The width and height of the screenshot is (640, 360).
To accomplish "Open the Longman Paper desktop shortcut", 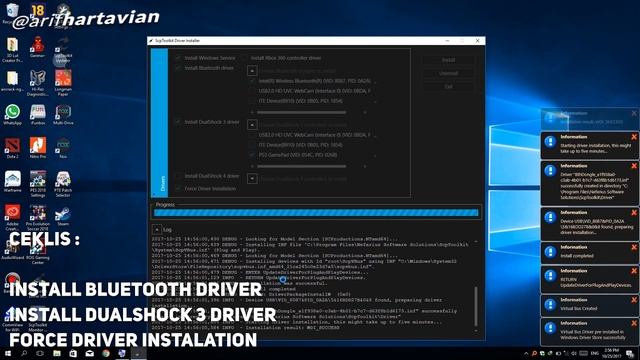I will [x=63, y=83].
